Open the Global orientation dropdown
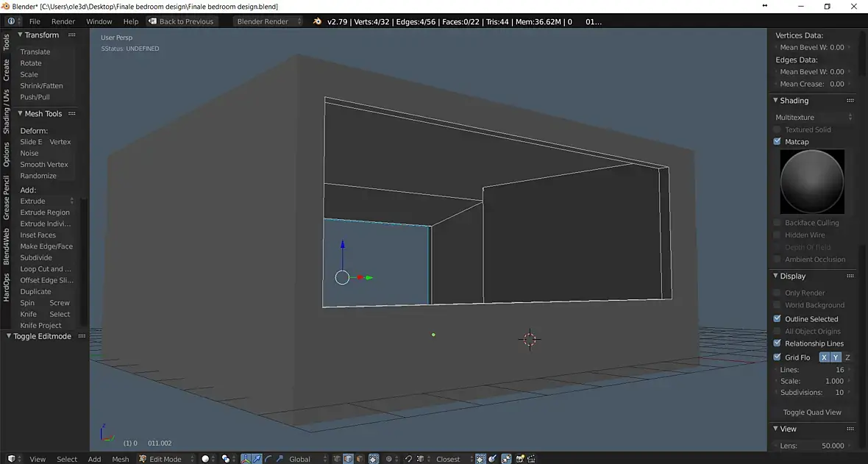Viewport: 868px width, 464px height. click(x=307, y=459)
